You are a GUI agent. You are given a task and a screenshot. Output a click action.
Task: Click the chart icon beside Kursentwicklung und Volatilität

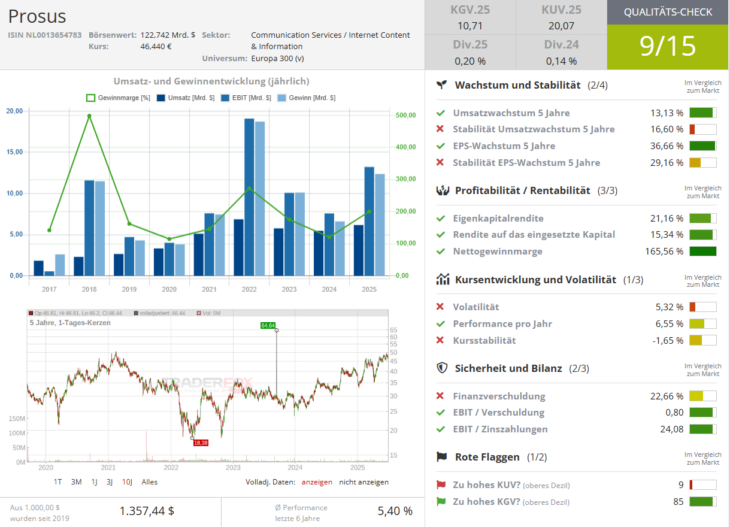442,279
